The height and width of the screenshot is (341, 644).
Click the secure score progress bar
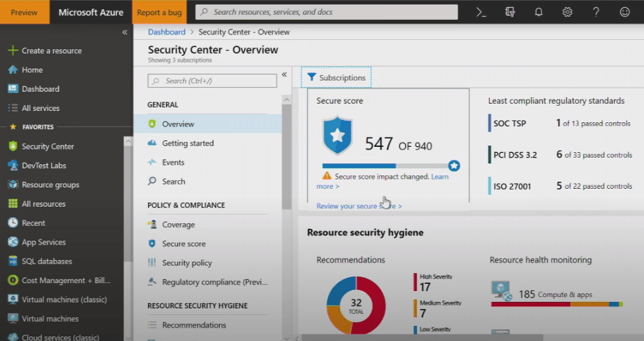[x=385, y=166]
